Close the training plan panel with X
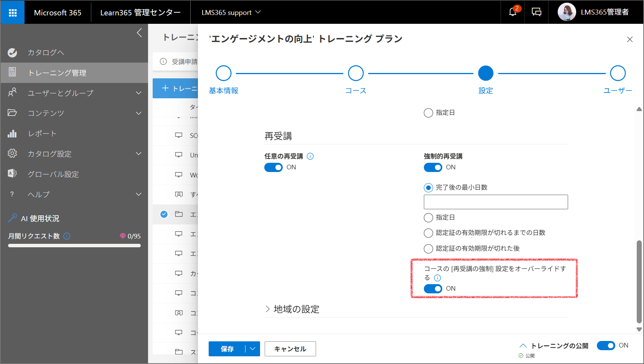The image size is (644, 364). (630, 40)
